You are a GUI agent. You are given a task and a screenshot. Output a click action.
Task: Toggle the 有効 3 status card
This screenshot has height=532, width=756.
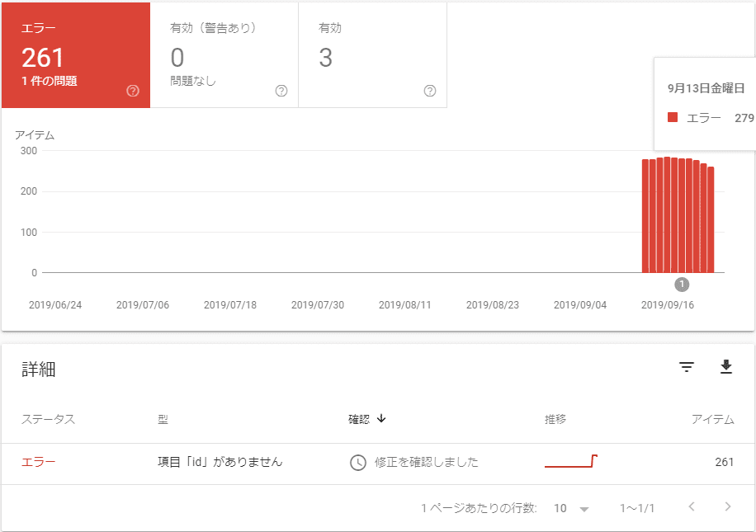coord(373,55)
